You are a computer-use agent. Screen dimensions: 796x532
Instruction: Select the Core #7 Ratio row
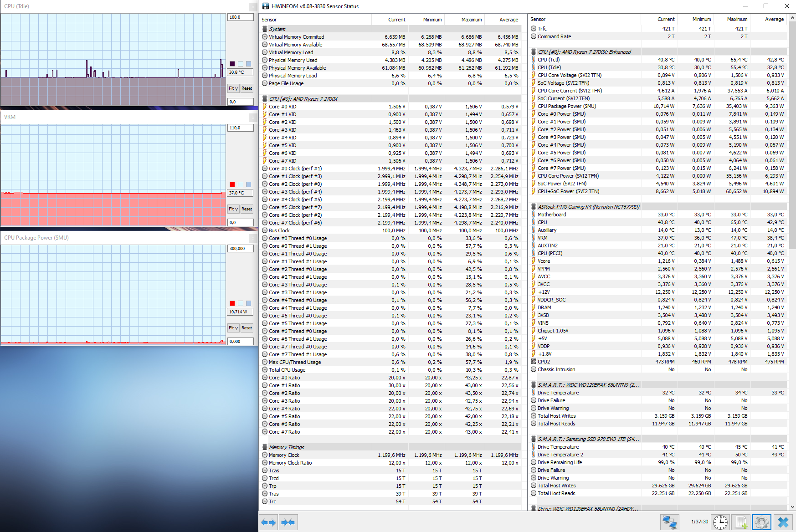pyautogui.click(x=391, y=432)
